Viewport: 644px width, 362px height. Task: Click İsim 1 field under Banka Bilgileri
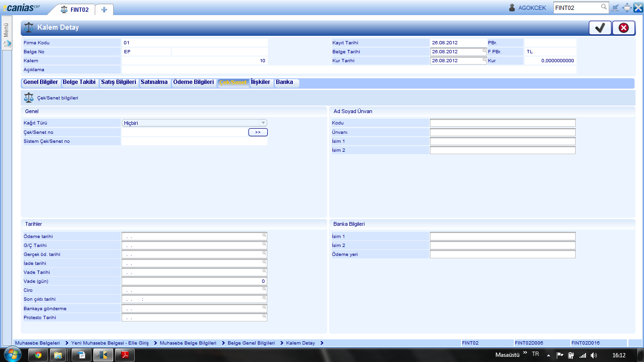pos(503,237)
